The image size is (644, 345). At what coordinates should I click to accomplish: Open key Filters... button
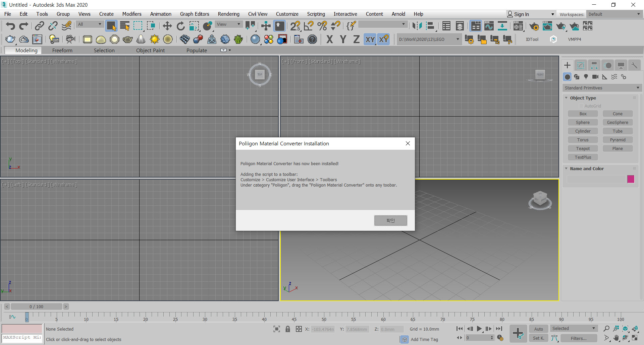click(579, 338)
